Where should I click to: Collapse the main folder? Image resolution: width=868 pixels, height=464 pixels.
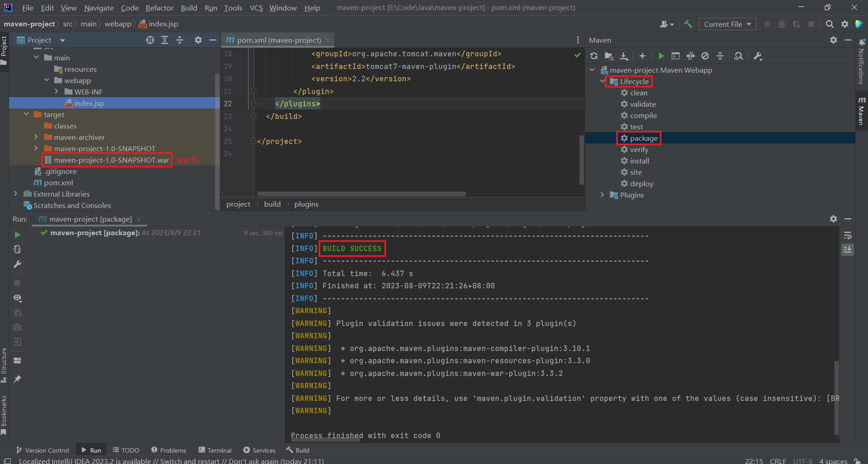[x=36, y=58]
